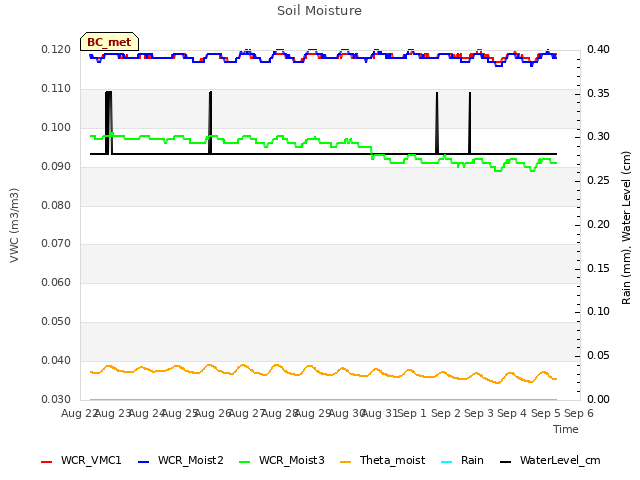Click the Sep 4 date tick label
The width and height of the screenshot is (640, 480).
tap(512, 413)
